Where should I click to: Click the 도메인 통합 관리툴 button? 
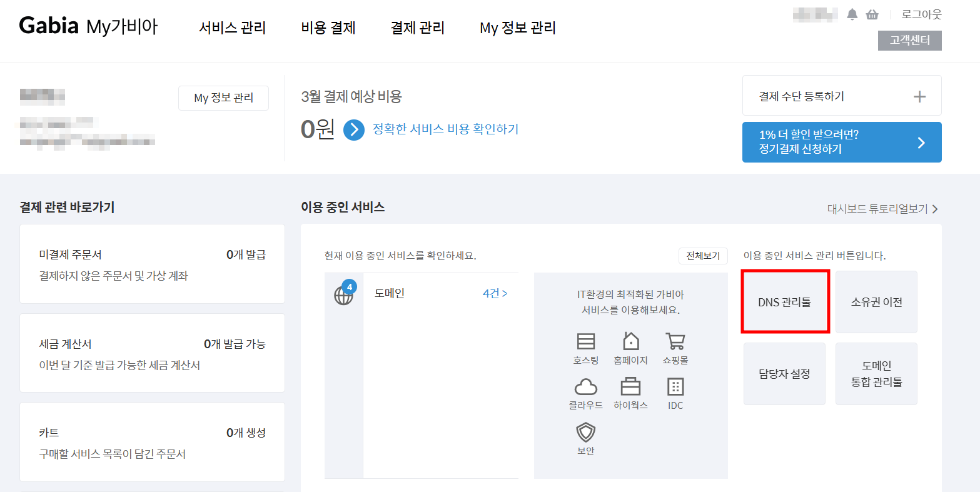(x=876, y=374)
